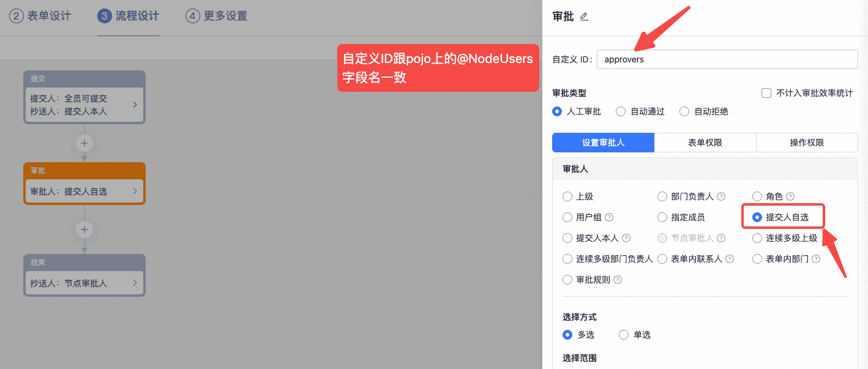
Task: Go to step 4 更多设置
Action: 217,16
